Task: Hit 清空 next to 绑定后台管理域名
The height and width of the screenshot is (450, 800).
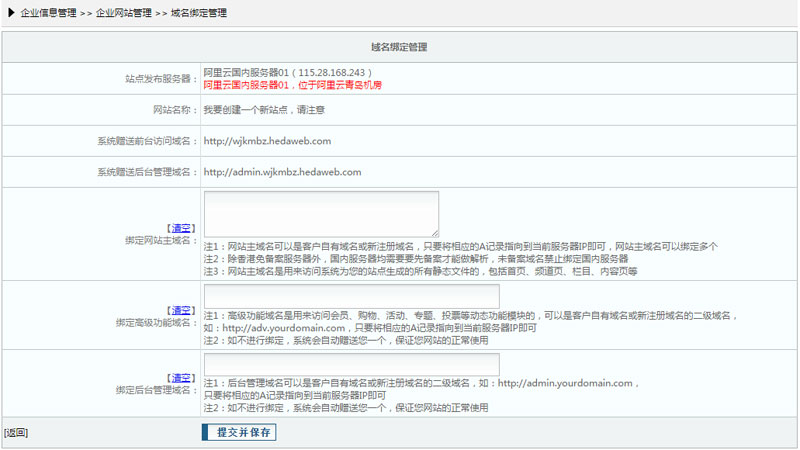Action: pos(181,377)
